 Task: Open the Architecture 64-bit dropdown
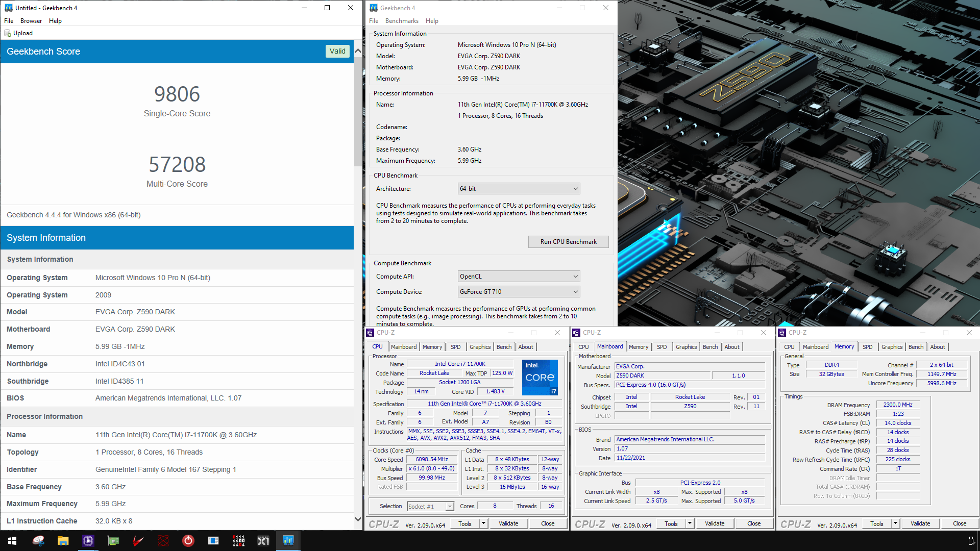[x=519, y=189]
